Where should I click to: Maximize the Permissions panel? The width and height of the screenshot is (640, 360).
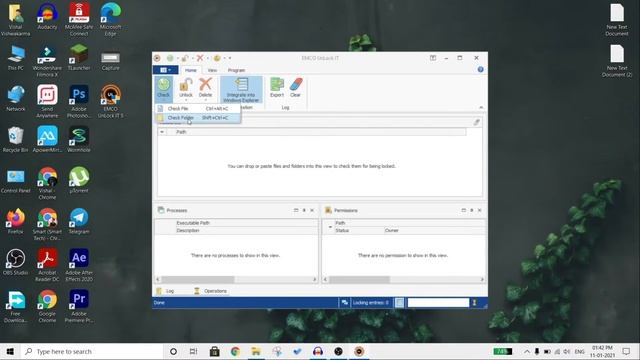pos(463,210)
